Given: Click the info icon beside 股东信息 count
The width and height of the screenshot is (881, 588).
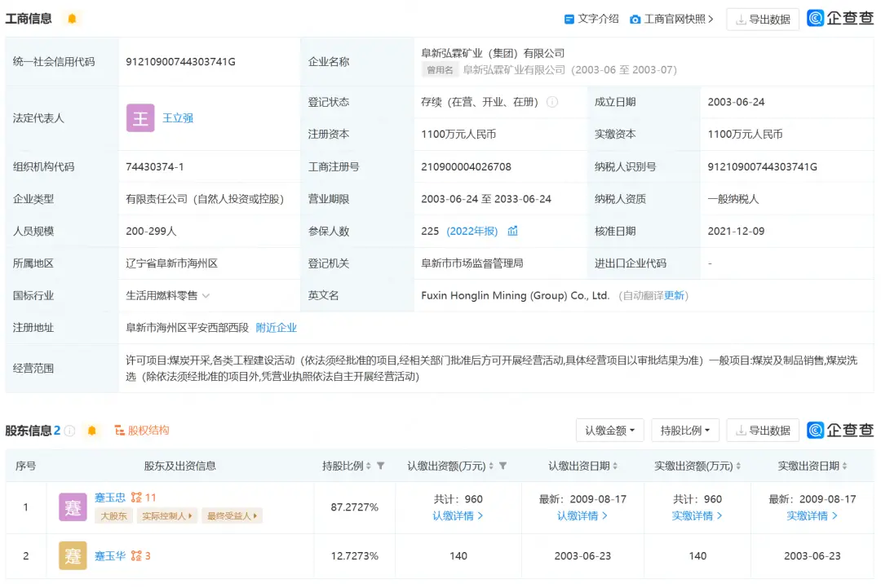Looking at the screenshot, I should (x=70, y=431).
